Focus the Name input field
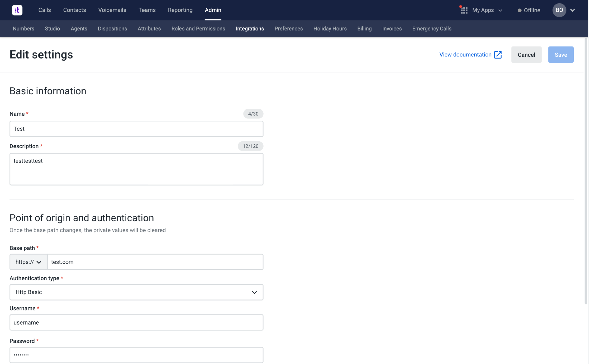Image resolution: width=589 pixels, height=364 pixels. click(x=136, y=129)
